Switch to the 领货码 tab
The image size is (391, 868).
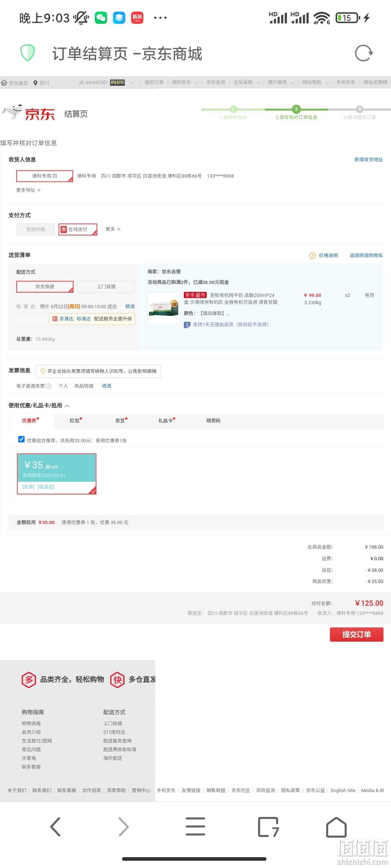point(213,421)
